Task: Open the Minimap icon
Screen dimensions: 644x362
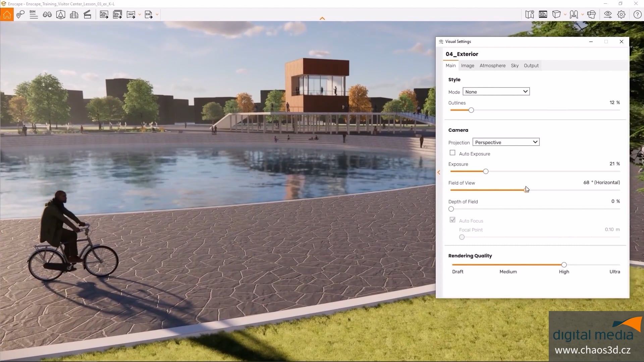Action: [x=530, y=15]
